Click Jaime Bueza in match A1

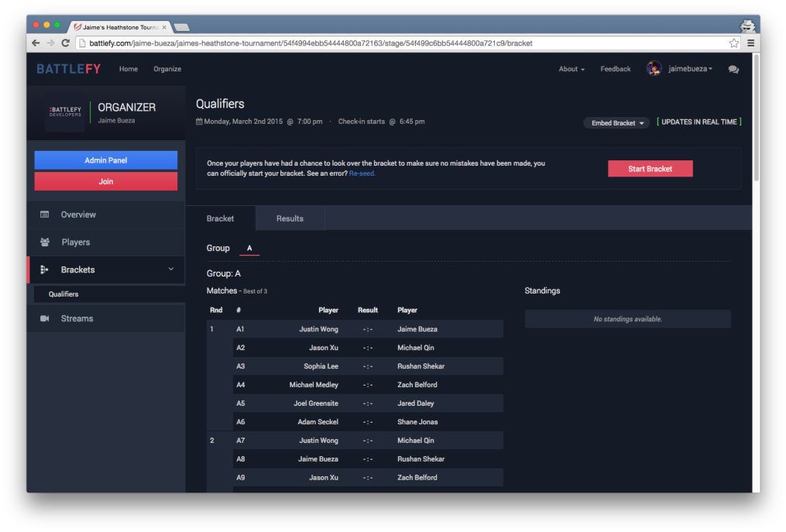(x=417, y=329)
